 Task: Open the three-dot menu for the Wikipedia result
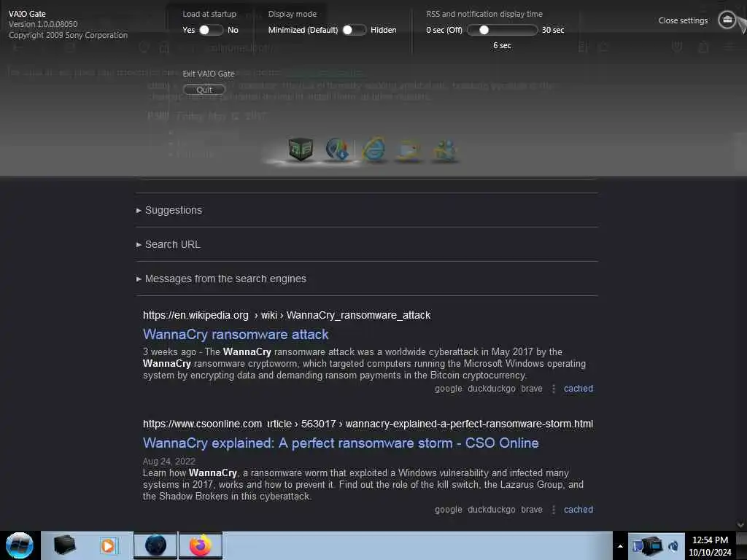[x=553, y=389]
